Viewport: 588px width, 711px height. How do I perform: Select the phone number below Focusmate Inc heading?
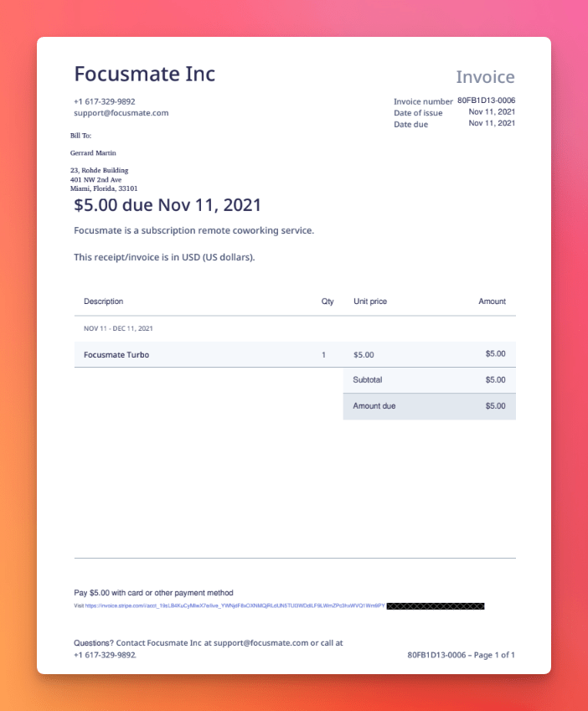pyautogui.click(x=105, y=101)
